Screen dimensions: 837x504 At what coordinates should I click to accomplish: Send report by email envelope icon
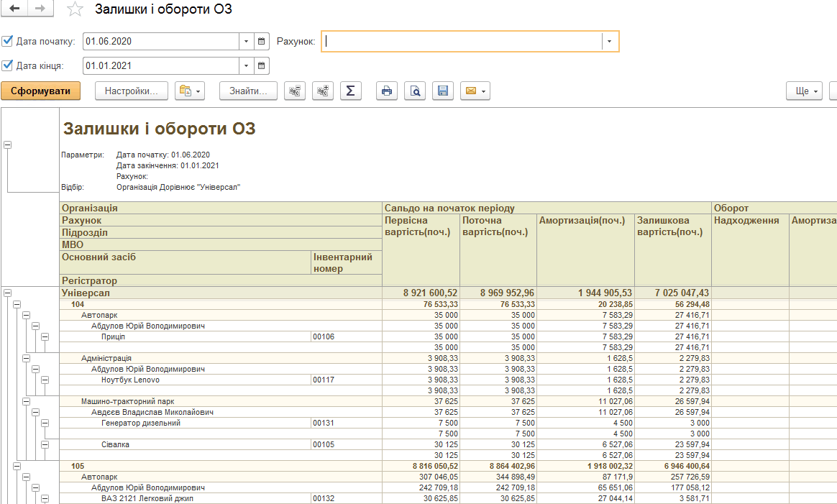coord(475,91)
